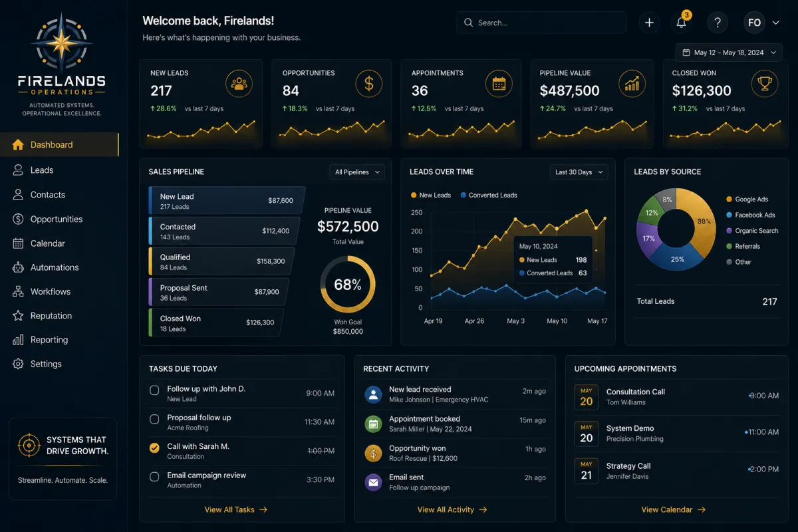
Task: Click the dollar icon on Opportunities card
Action: 368,83
